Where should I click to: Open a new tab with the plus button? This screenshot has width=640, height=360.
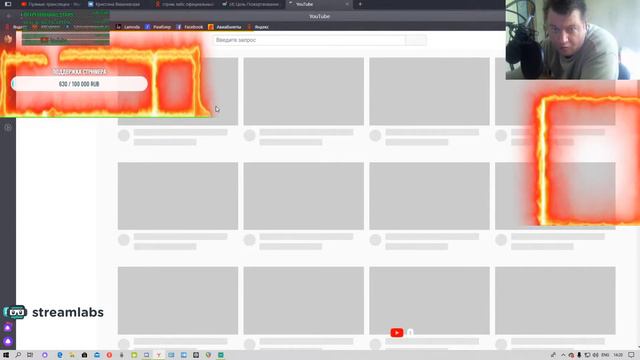(360, 4)
